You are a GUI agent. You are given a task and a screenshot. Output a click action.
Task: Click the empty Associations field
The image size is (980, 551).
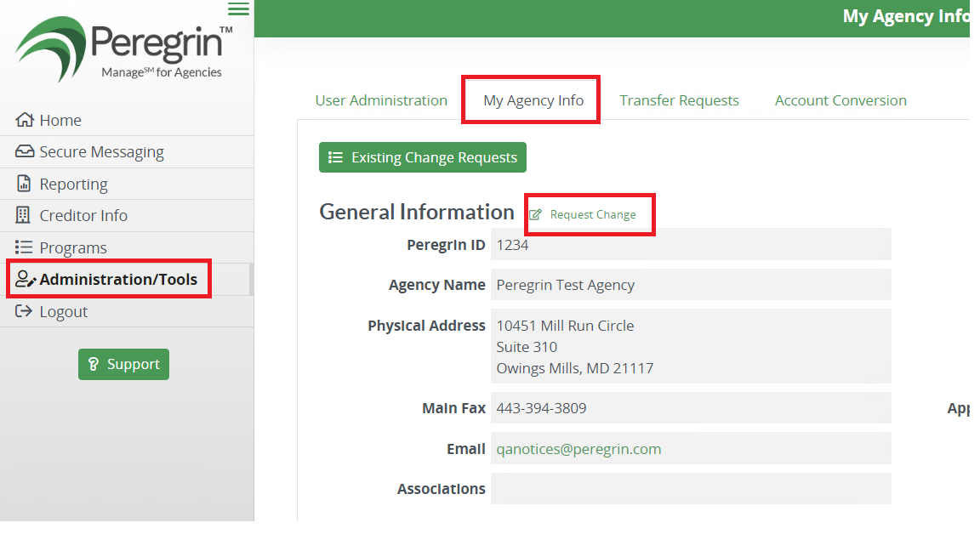(x=691, y=489)
